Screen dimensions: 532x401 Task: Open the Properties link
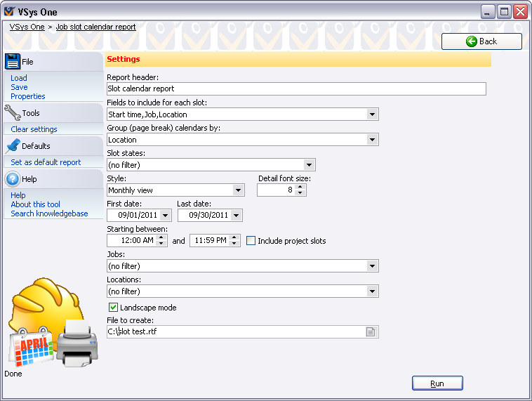[28, 96]
